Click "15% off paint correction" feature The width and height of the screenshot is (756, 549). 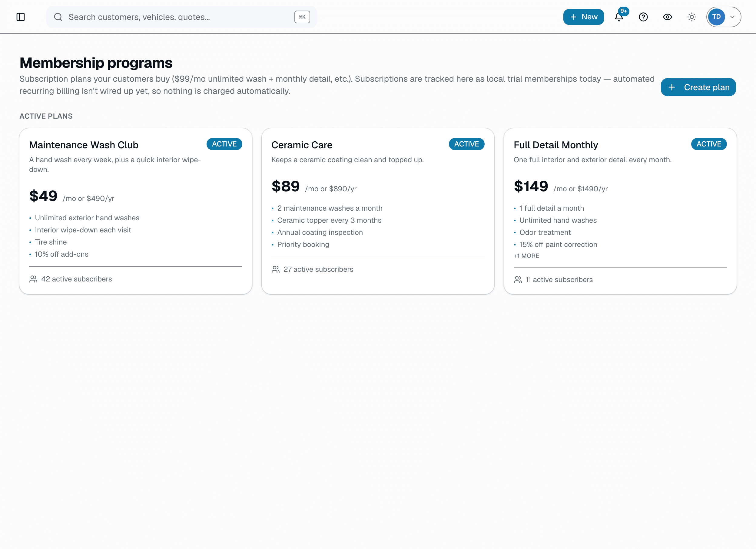558,245
